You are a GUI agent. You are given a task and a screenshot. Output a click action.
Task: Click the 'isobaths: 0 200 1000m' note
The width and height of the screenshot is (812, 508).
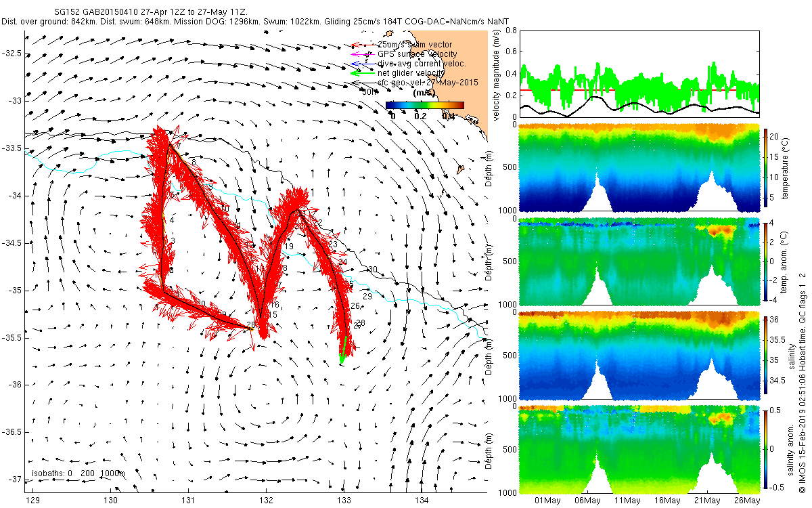78,473
